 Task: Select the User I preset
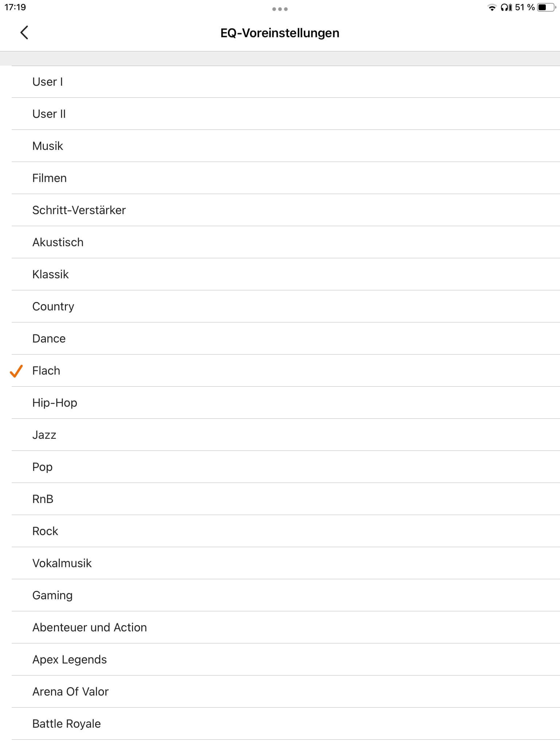point(48,82)
